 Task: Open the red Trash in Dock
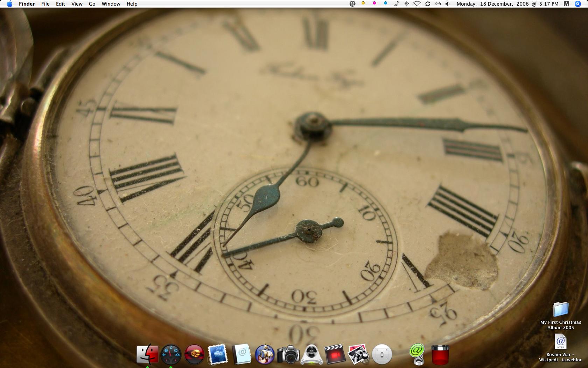(x=440, y=355)
